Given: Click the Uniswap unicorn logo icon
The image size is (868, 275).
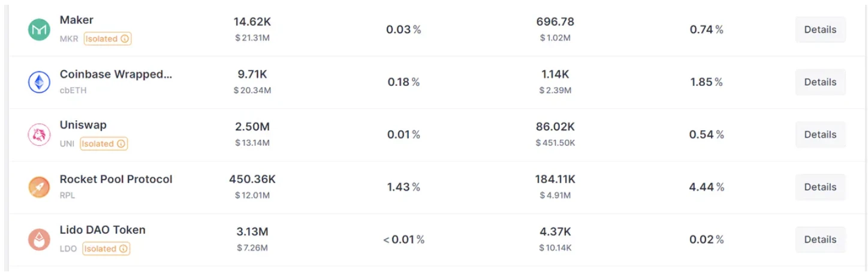Looking at the screenshot, I should [39, 134].
